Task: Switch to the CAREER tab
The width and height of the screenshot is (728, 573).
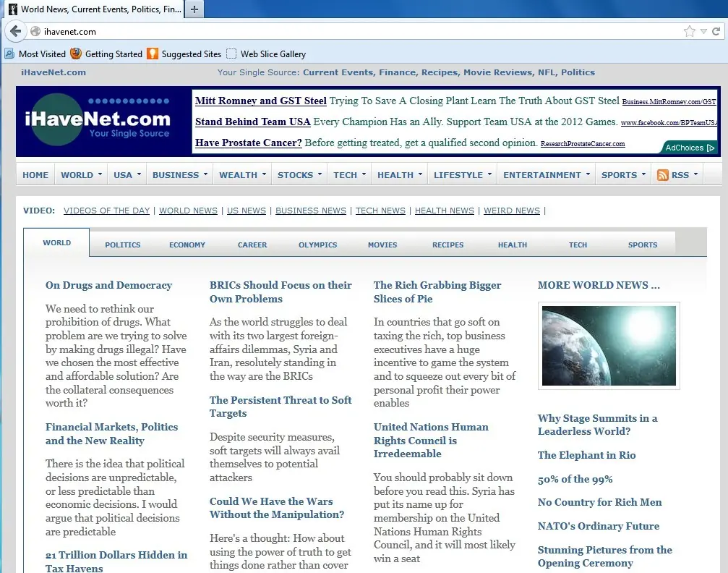Action: [x=252, y=245]
